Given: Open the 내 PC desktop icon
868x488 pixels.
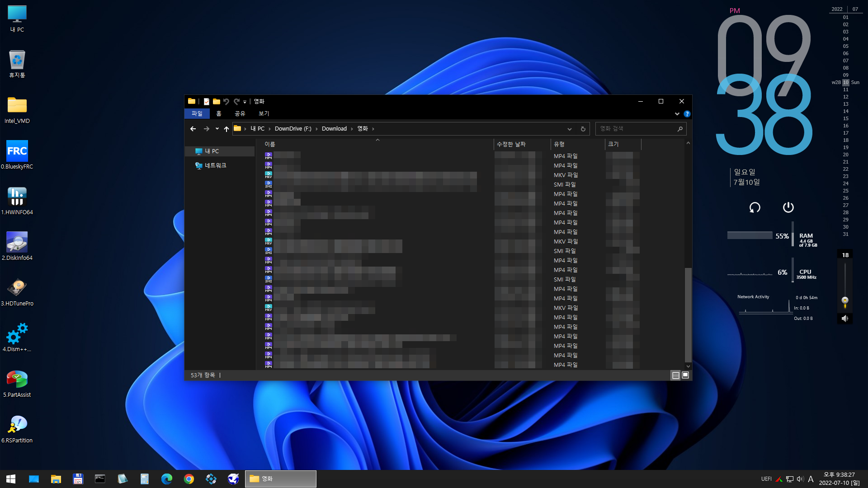Looking at the screenshot, I should 17,19.
